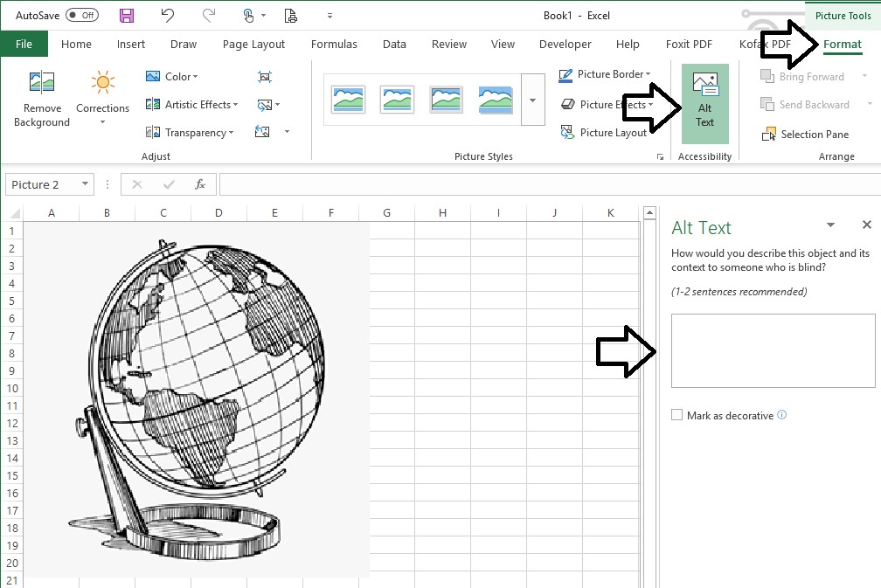Open the Selection Pane
This screenshot has height=588, width=881.
[x=811, y=134]
